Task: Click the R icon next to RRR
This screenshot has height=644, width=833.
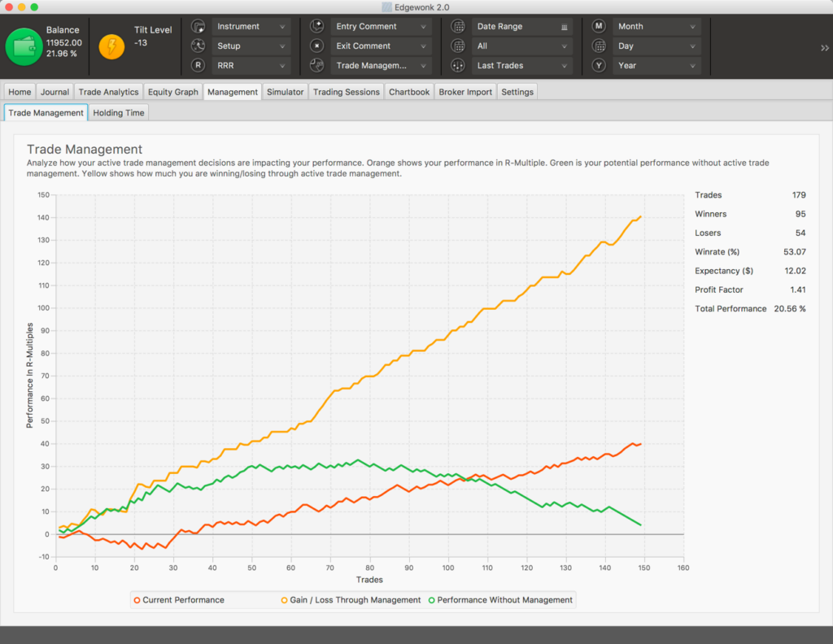Action: pos(197,65)
